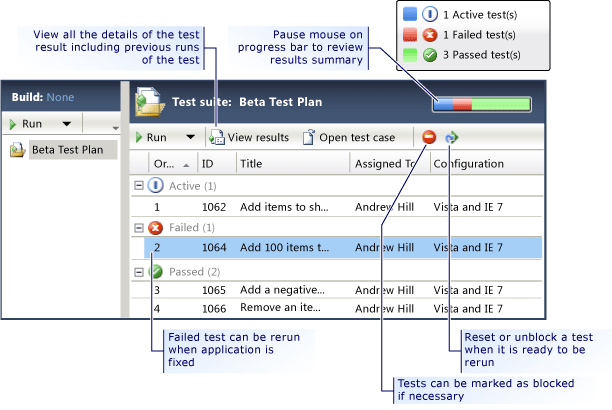Click the Failed group red X icon
Image resolution: width=612 pixels, height=410 pixels.
pos(155,227)
